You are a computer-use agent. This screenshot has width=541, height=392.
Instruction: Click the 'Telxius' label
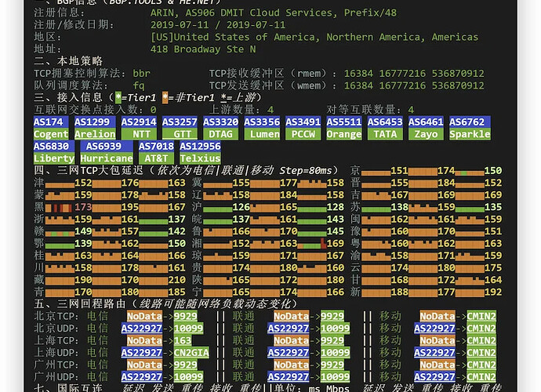(200, 158)
